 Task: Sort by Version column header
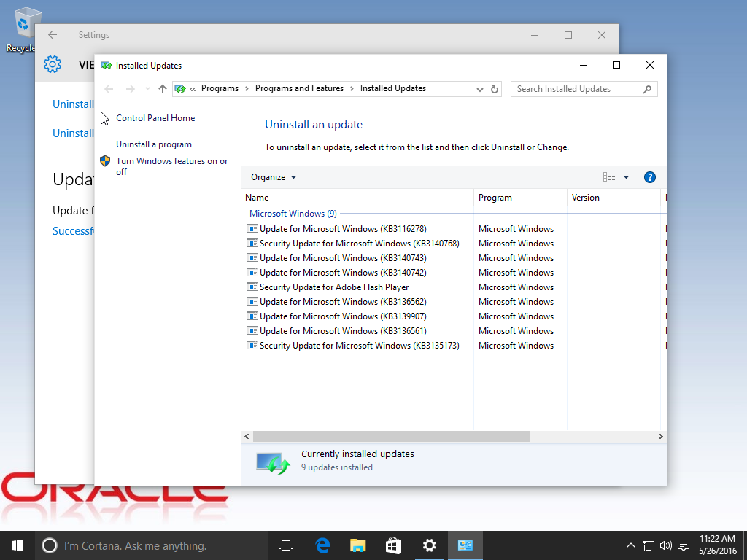[614, 198]
